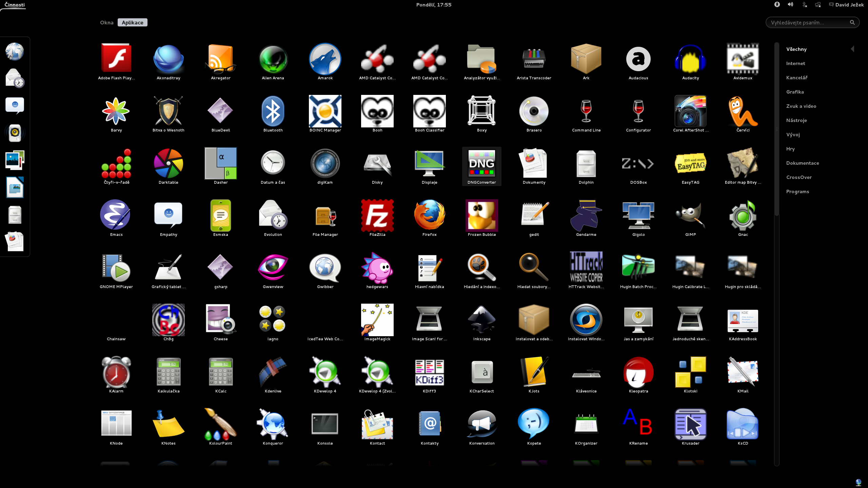Launch DNGConverter
Screen dimensions: 868x488
[482, 166]
